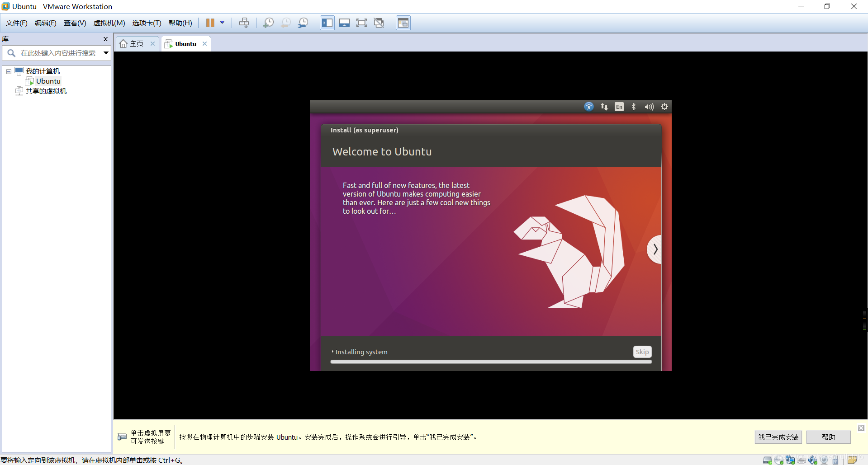Click the 我已完成安装 button
The width and height of the screenshot is (868, 465).
tap(778, 437)
